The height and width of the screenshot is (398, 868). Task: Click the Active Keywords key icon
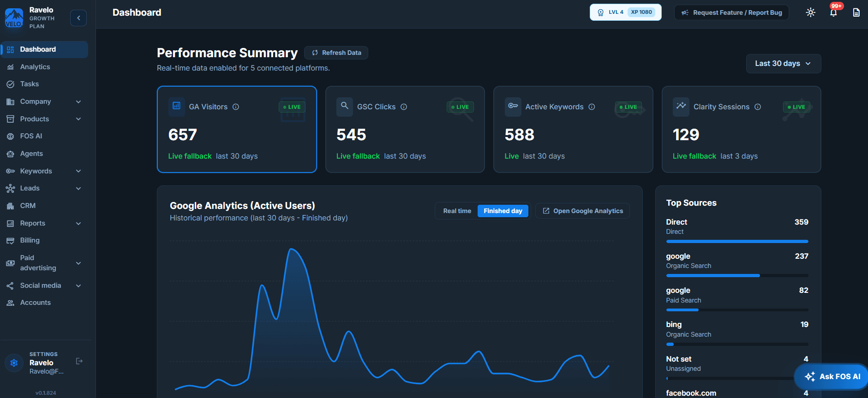pyautogui.click(x=513, y=106)
